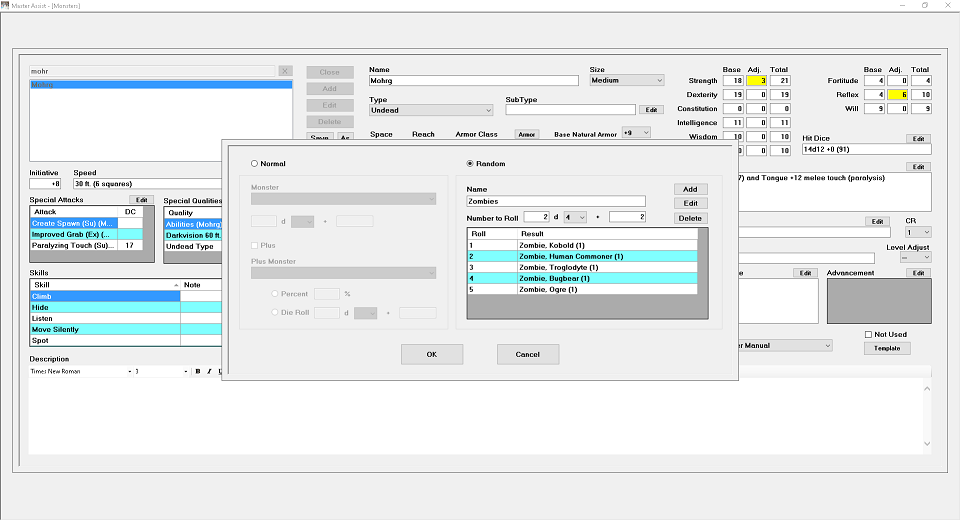Click the italic formatting button in Description
Screen dimensions: 960x520
(209, 371)
